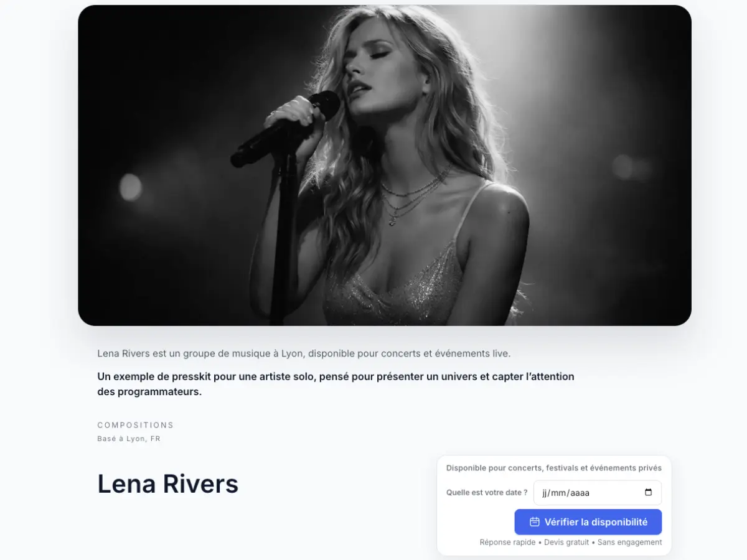Click the 'Quelle est votre date ?' label
Image resolution: width=747 pixels, height=560 pixels.
point(486,493)
